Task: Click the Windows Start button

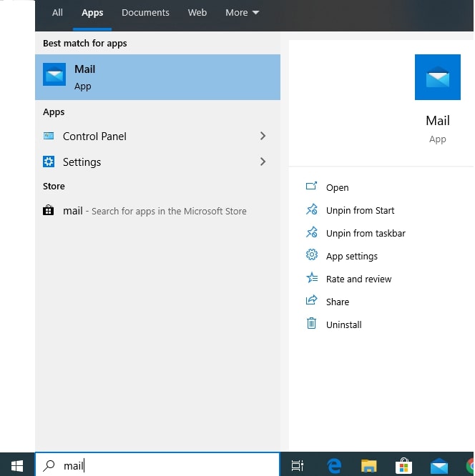Action: tap(17, 465)
